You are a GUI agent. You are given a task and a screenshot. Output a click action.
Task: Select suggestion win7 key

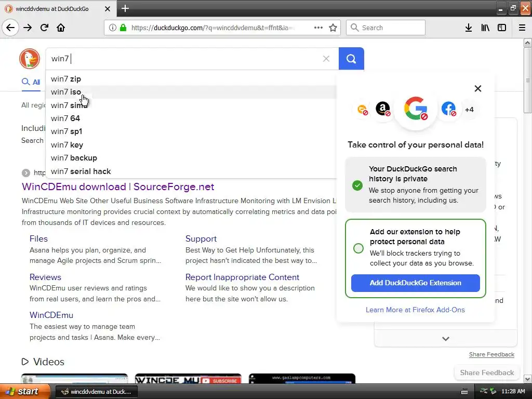click(x=191, y=145)
